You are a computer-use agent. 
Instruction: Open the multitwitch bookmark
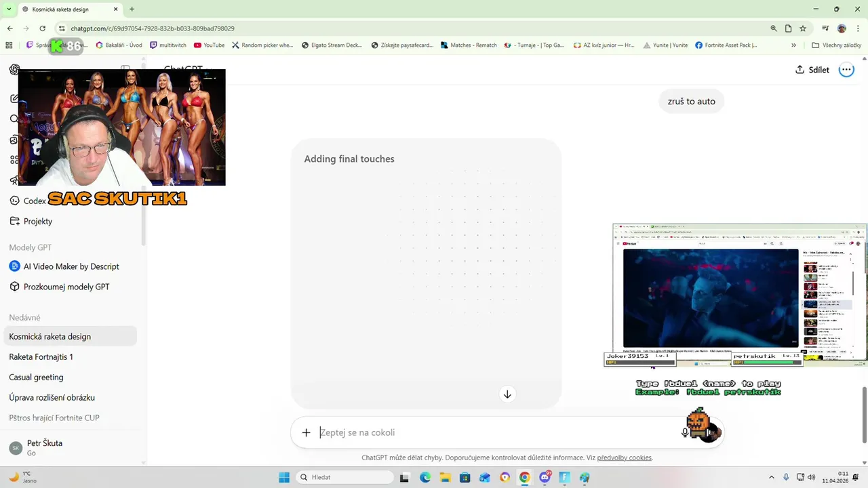168,45
